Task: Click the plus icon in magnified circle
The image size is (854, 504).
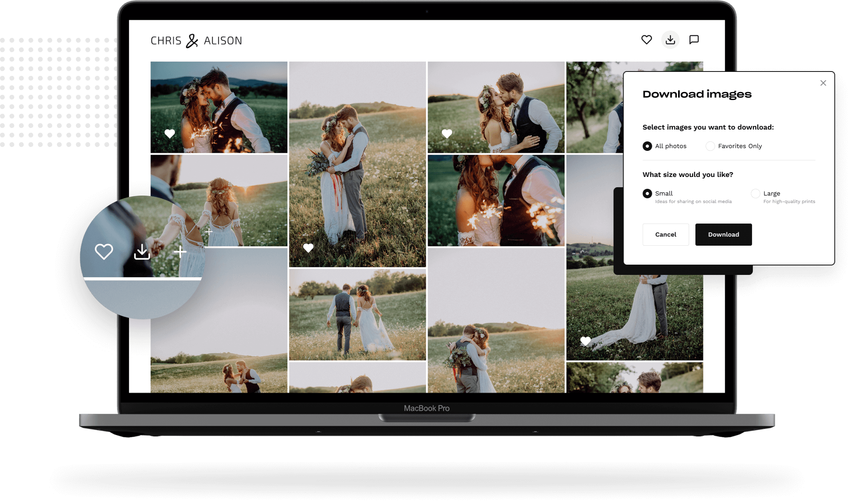Action: [x=180, y=252]
